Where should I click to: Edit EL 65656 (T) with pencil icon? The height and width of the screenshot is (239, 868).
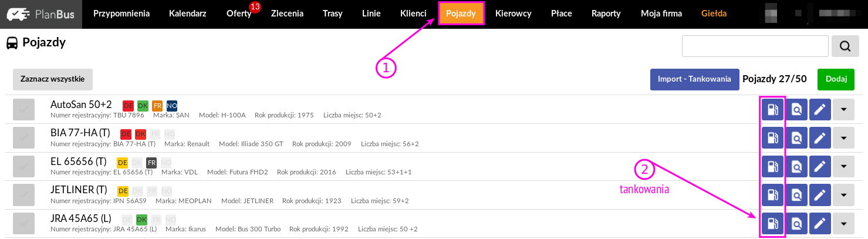pyautogui.click(x=820, y=166)
